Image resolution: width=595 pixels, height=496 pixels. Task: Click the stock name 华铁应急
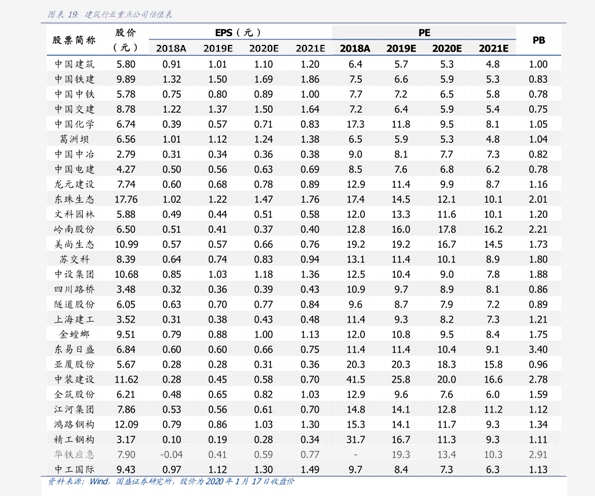(x=74, y=454)
